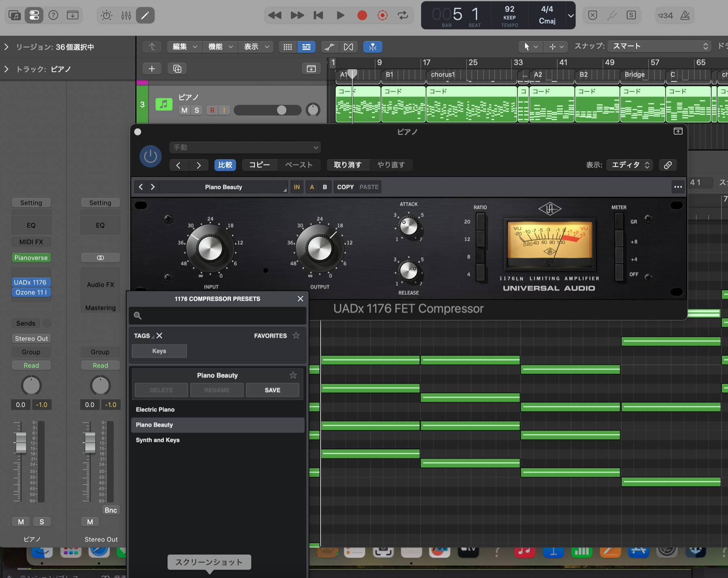Image resolution: width=728 pixels, height=578 pixels.
Task: Go to beginning with transport button
Action: 319,15
